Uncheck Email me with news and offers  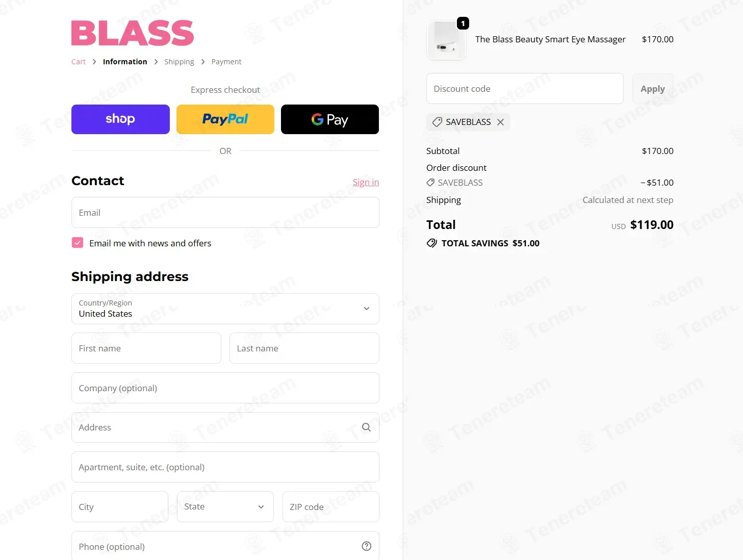(78, 243)
